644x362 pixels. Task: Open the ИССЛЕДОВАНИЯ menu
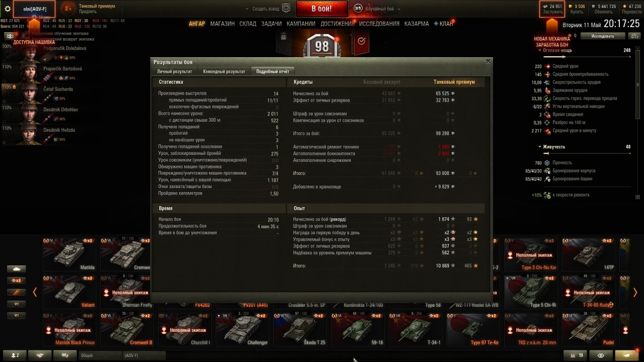379,24
